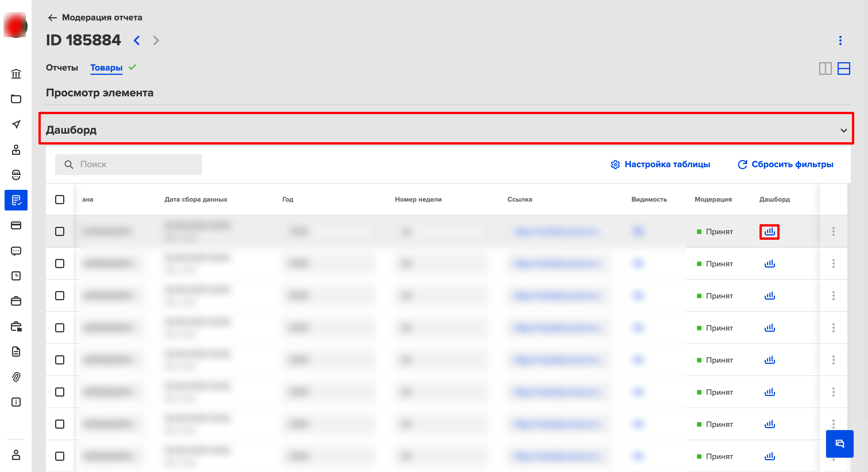Tick the checkbox in the first table row

point(60,231)
